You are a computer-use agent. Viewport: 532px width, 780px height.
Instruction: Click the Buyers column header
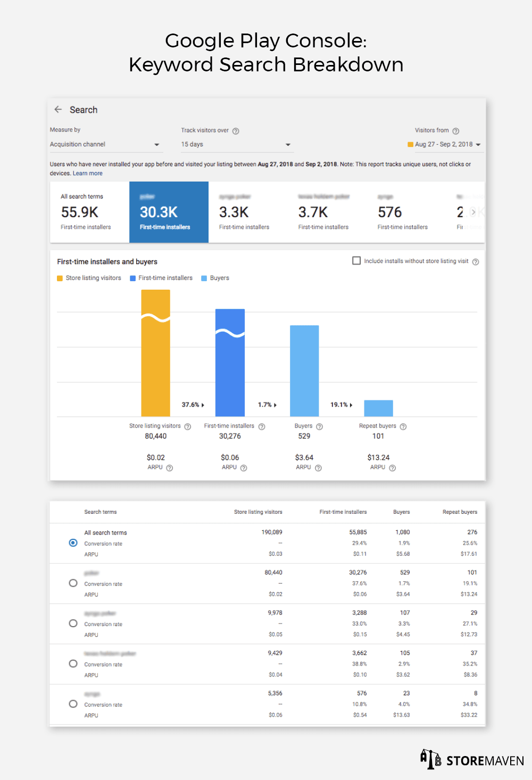pyautogui.click(x=402, y=512)
